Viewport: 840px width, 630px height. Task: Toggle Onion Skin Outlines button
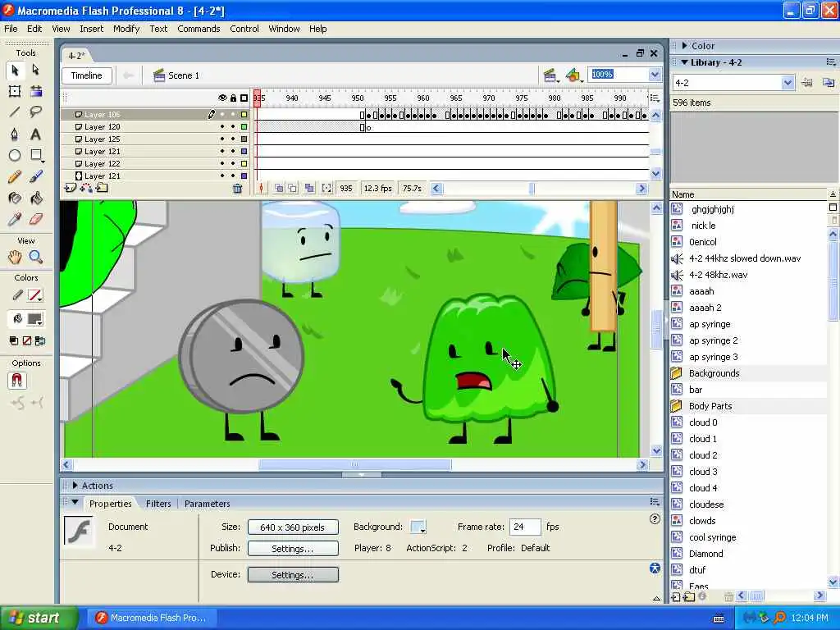tap(293, 188)
